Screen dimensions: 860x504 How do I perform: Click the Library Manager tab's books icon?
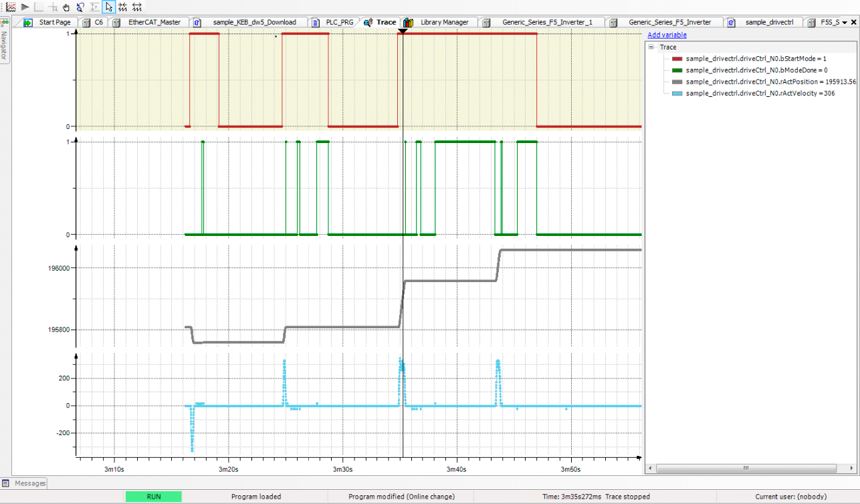click(x=407, y=22)
